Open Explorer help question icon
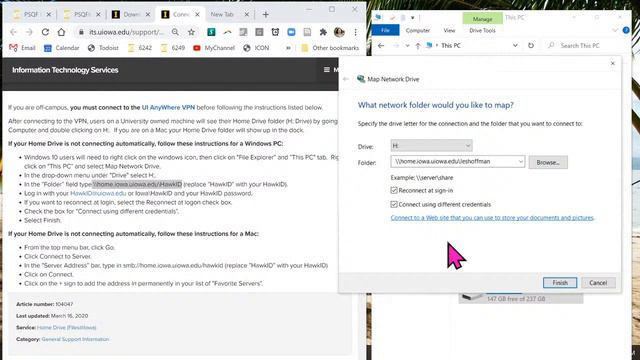 point(626,30)
